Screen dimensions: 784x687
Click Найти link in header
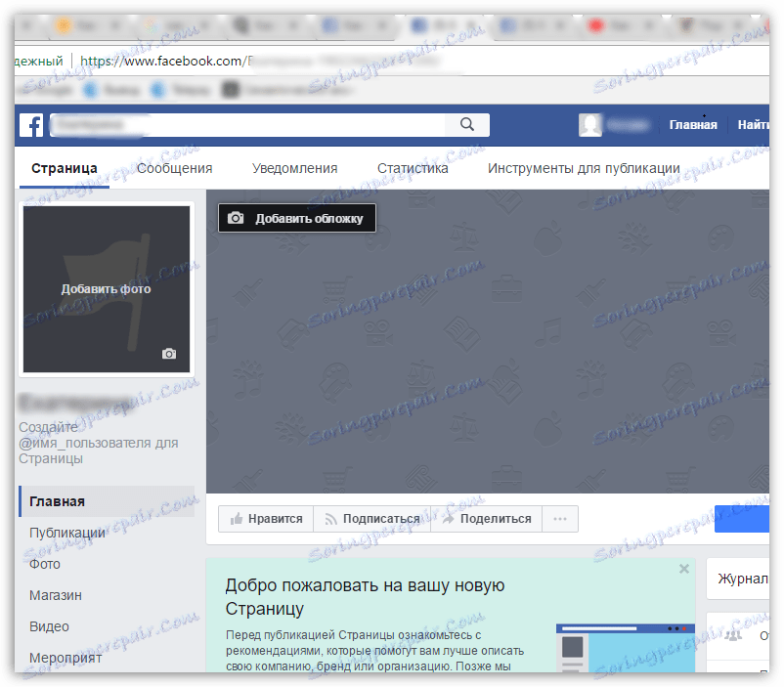click(753, 125)
